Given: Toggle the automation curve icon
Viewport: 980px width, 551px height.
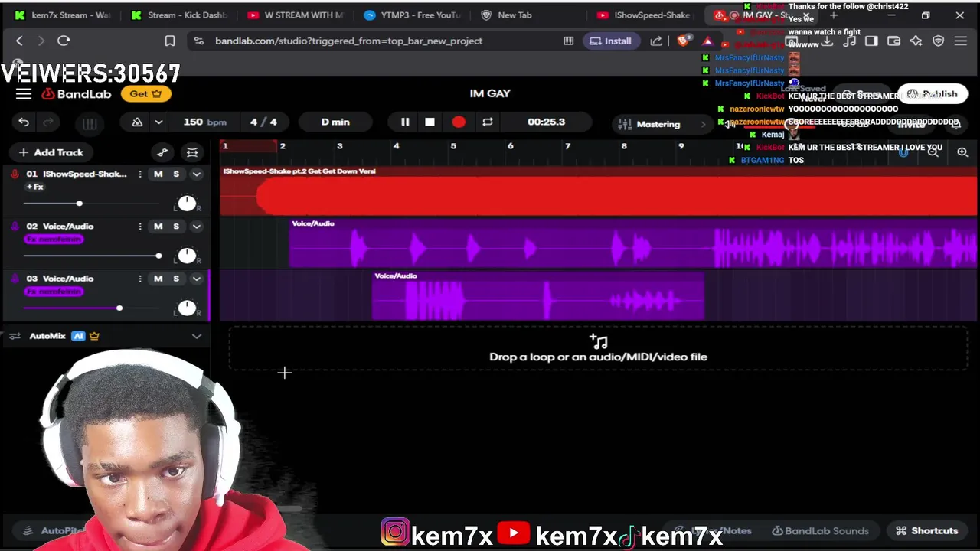Looking at the screenshot, I should coord(162,152).
